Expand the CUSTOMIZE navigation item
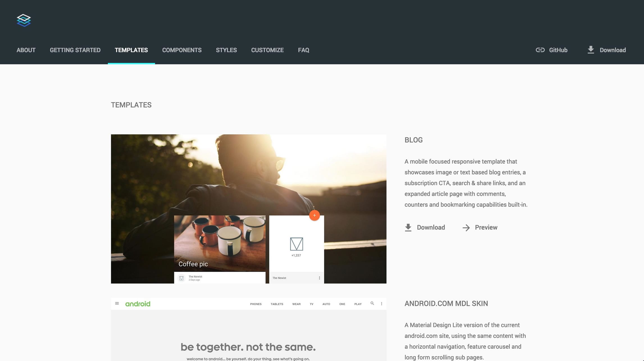The image size is (644, 361). tap(267, 50)
